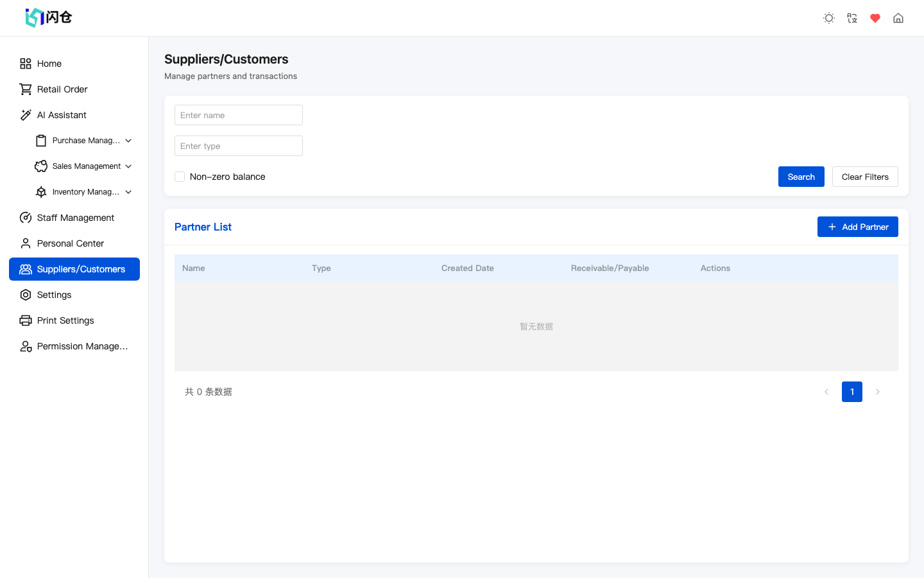Open Personal Center menu item
This screenshot has height=578, width=924.
[71, 243]
